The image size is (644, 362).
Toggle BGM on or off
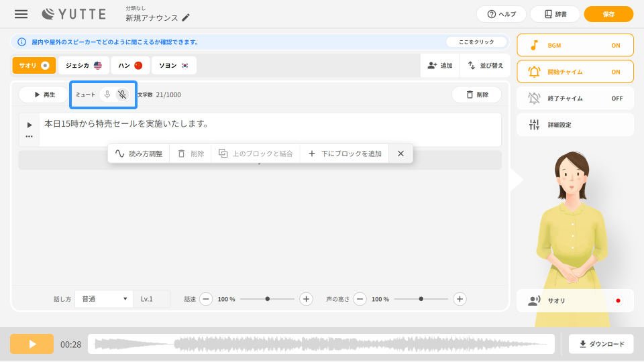(x=575, y=45)
